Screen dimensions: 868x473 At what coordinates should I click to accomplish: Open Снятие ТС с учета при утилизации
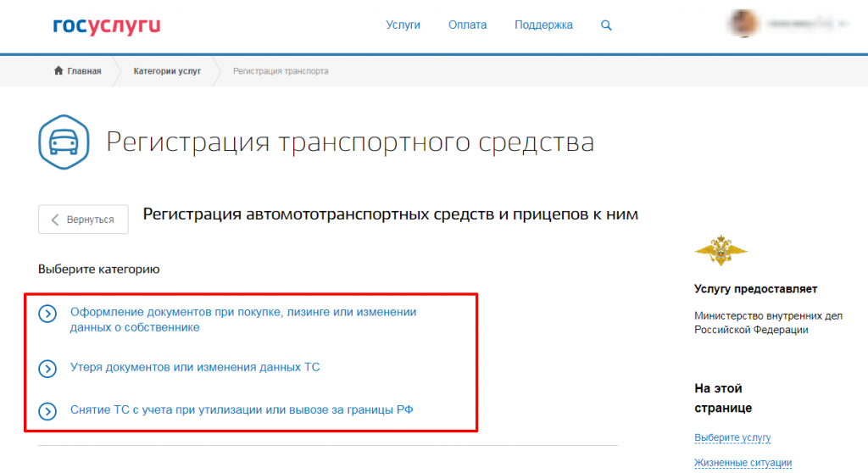(242, 410)
